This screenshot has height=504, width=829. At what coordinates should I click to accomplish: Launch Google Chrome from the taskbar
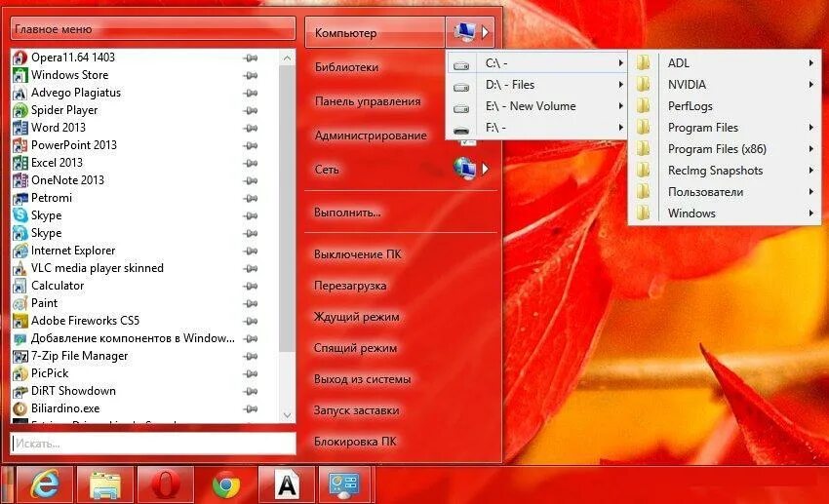226,485
